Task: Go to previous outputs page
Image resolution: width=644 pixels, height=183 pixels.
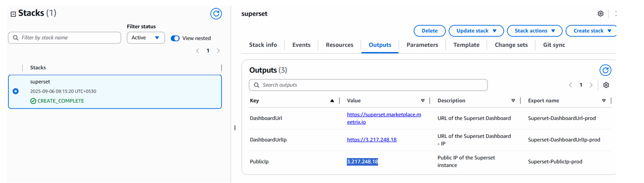Action: (x=570, y=85)
